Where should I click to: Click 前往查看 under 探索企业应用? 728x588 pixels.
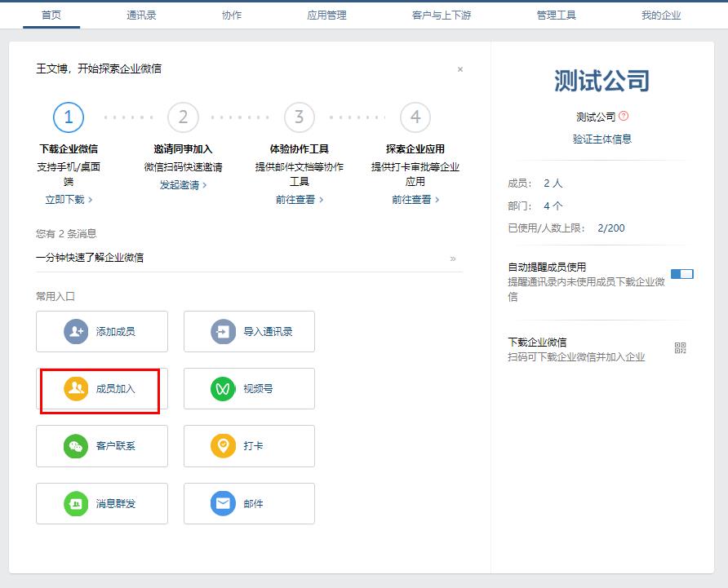pos(415,200)
